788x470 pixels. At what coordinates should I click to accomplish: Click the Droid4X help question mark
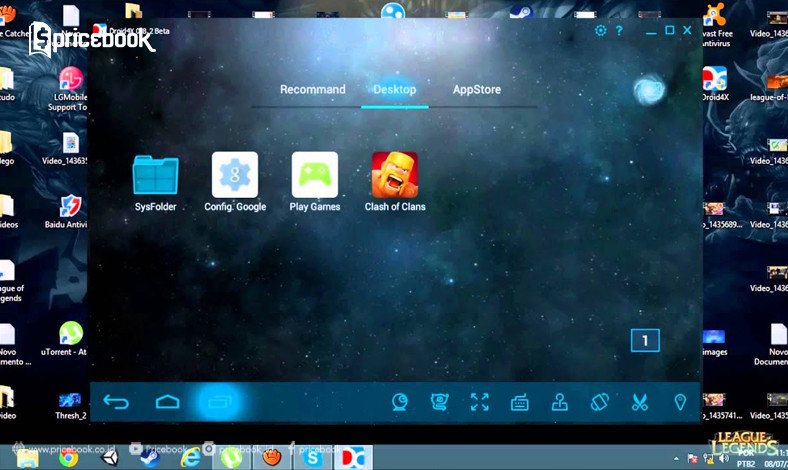point(619,31)
